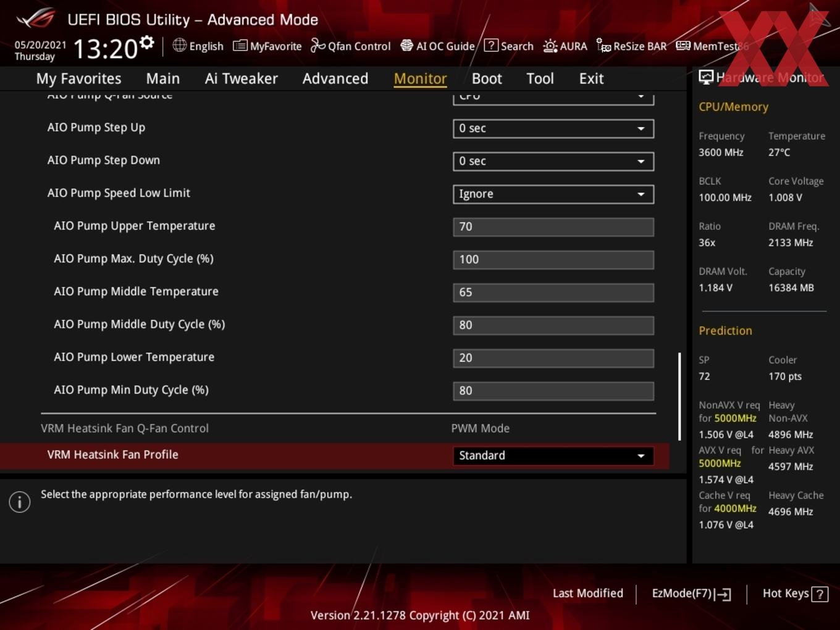Viewport: 840px width, 630px height.
Task: Edit AIO Pump Middle Duty Cycle field
Action: [553, 325]
